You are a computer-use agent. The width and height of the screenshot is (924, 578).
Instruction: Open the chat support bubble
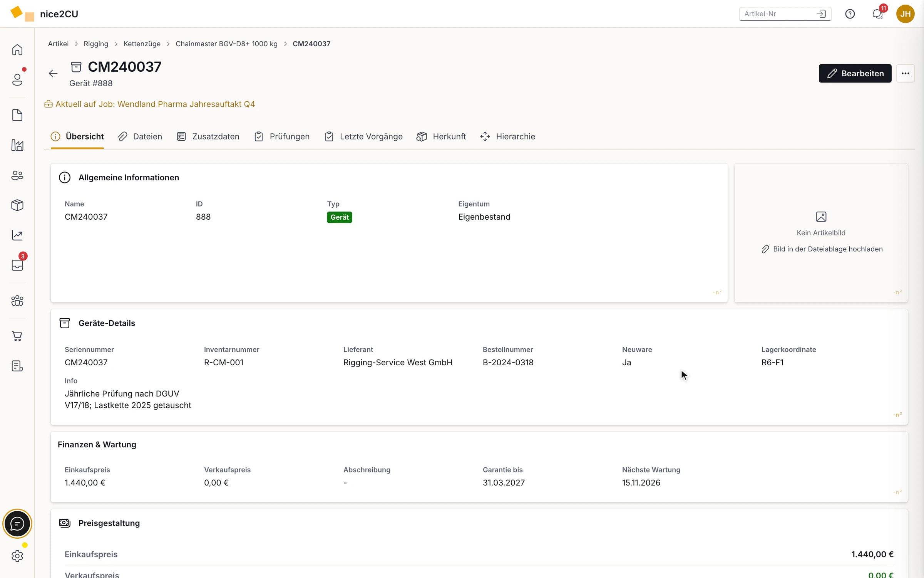(17, 524)
